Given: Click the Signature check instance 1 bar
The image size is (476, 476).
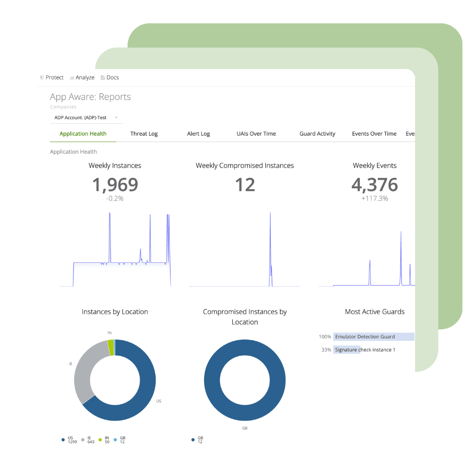Looking at the screenshot, I should 347,350.
